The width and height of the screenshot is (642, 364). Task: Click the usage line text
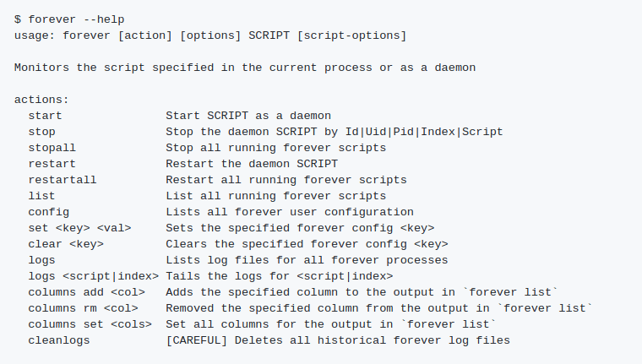(x=210, y=35)
